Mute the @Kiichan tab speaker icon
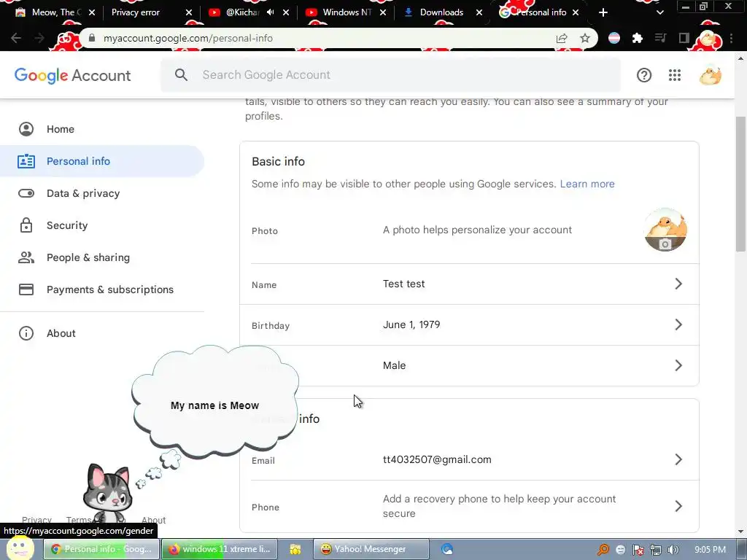This screenshot has width=747, height=560. pyautogui.click(x=270, y=12)
